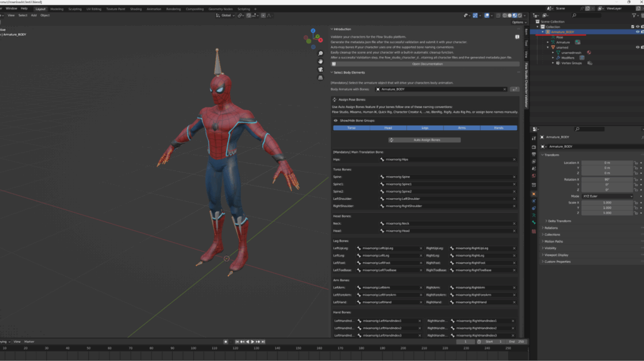
Task: Open the Scene properties tab icon
Action: point(533,169)
